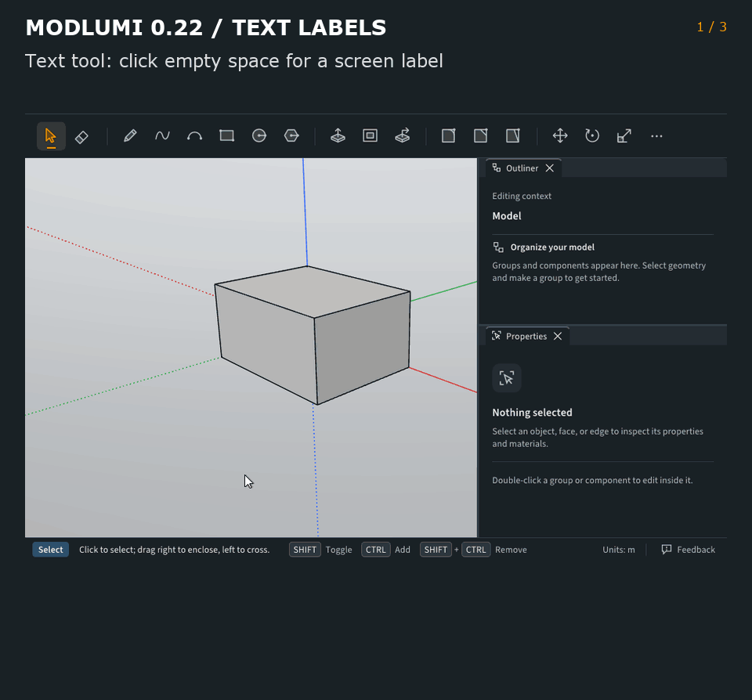This screenshot has width=752, height=700.
Task: Click the Properties tab cursor icon
Action: [497, 336]
